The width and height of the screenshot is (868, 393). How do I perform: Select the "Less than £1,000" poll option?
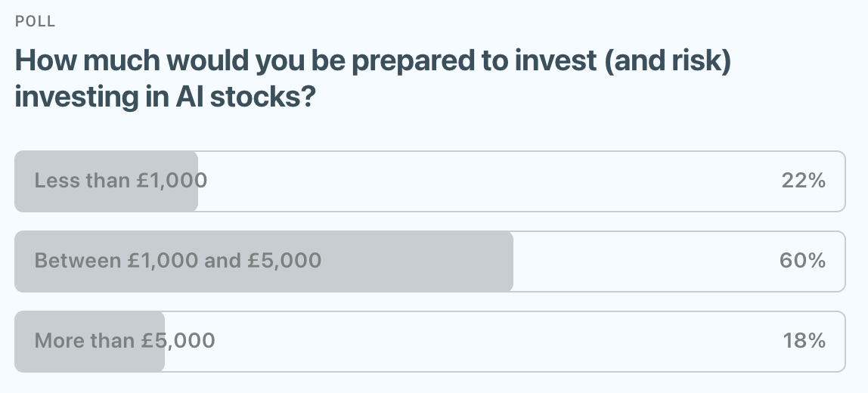(429, 181)
